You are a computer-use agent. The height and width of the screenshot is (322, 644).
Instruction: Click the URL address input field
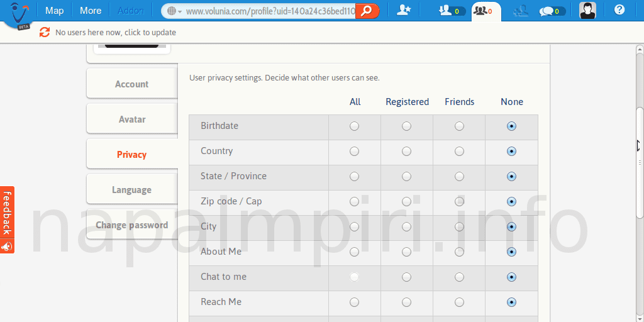coord(270,11)
